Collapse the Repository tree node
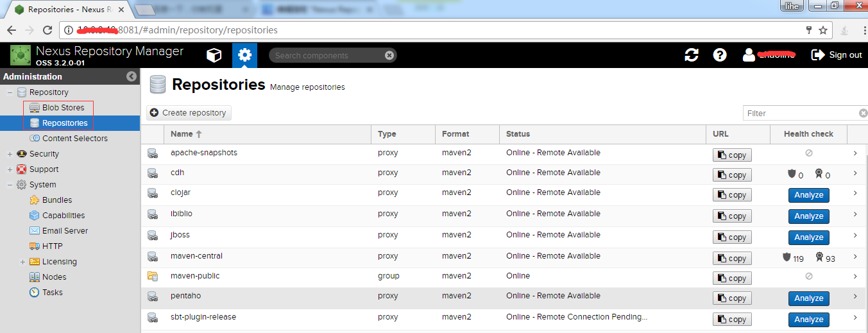 10,92
